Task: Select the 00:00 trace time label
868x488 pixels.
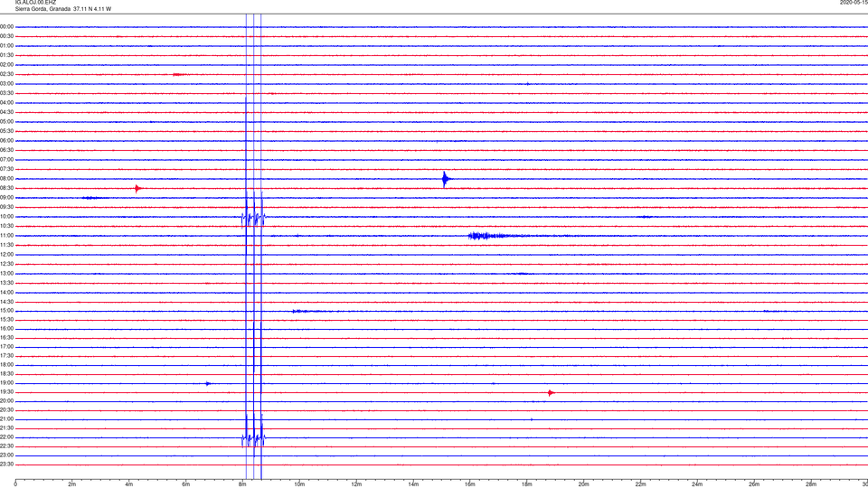Action: pyautogui.click(x=6, y=26)
